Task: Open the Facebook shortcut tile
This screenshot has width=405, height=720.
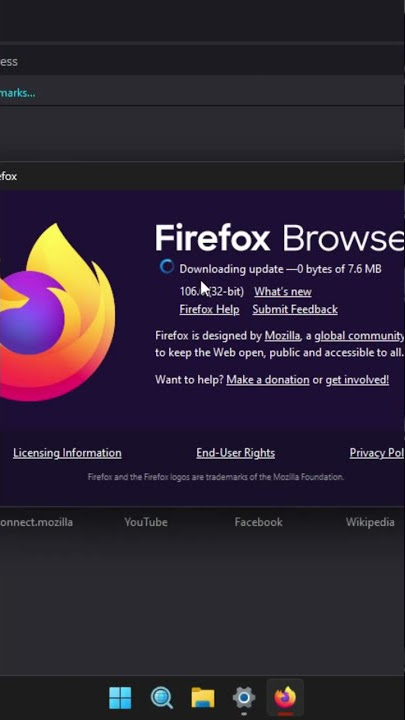Action: click(259, 522)
